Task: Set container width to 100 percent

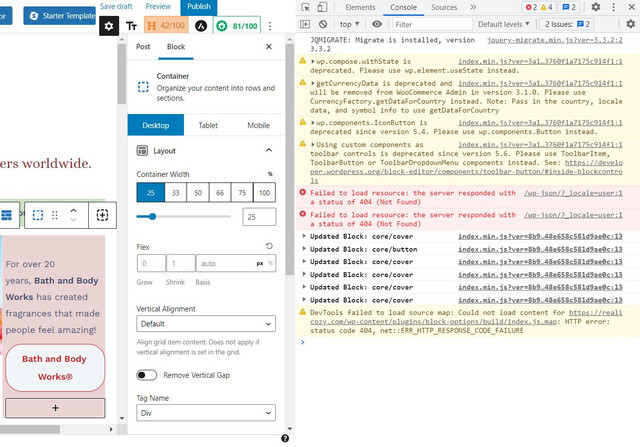Action: (x=264, y=193)
